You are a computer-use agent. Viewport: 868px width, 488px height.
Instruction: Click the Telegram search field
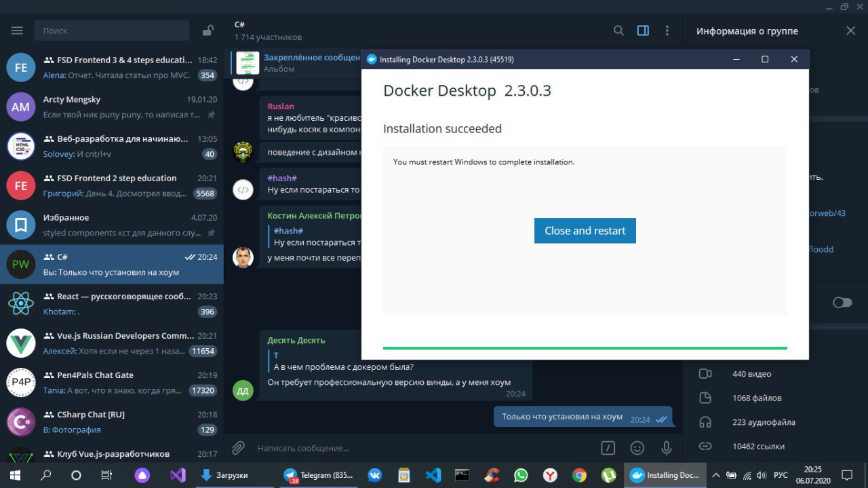pos(111,31)
